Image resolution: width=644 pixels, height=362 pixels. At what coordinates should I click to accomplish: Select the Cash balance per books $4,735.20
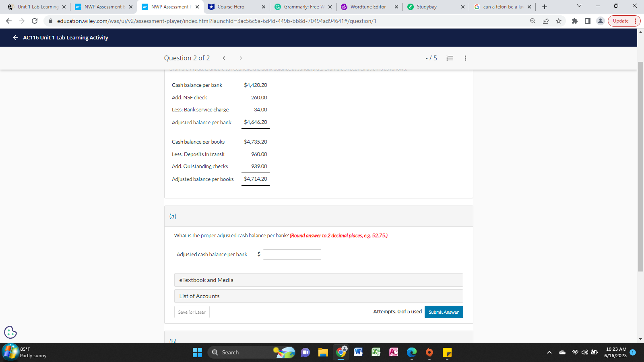point(256,142)
